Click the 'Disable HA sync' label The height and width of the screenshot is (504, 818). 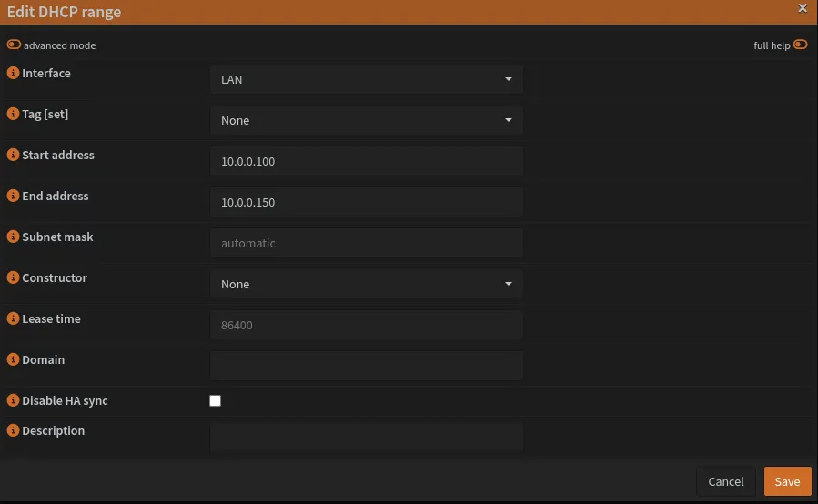click(65, 400)
